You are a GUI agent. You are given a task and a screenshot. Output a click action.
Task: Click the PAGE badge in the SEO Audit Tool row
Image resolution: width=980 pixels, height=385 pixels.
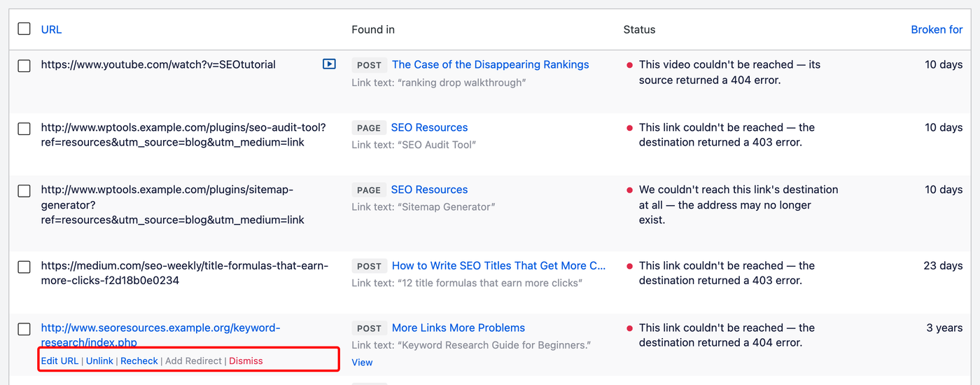[x=369, y=128]
